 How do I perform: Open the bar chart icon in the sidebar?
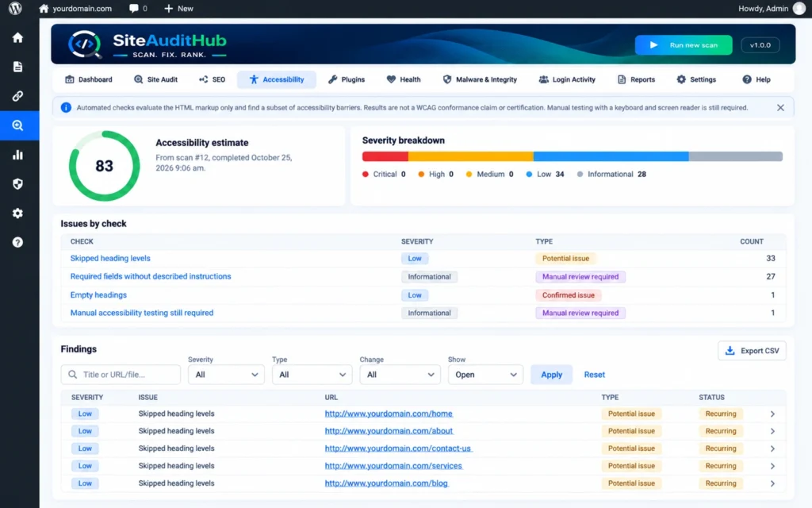tap(17, 155)
